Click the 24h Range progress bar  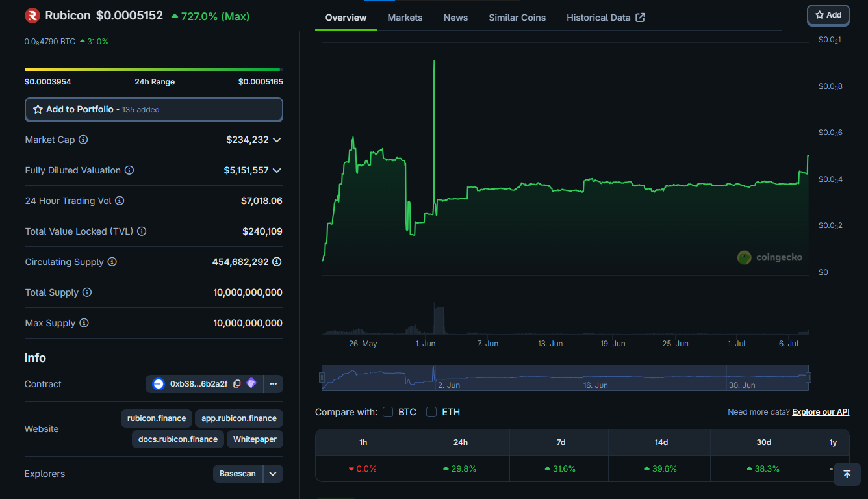pyautogui.click(x=154, y=70)
